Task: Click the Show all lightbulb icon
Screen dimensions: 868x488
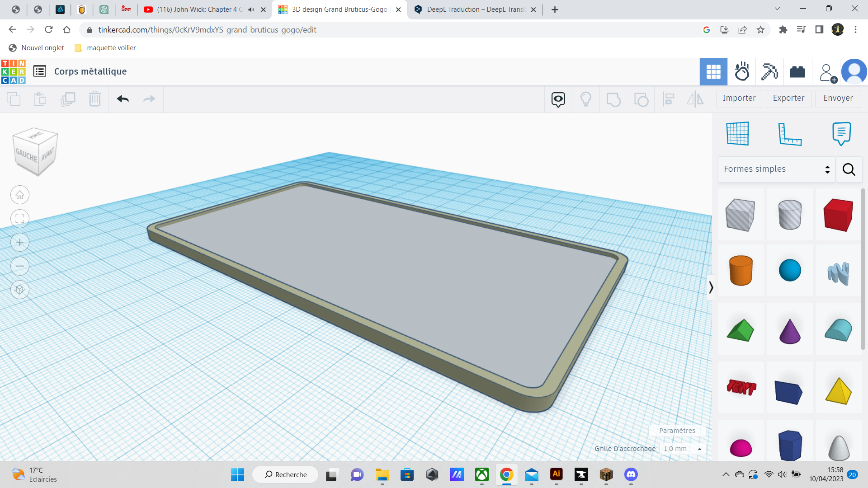Action: click(586, 99)
